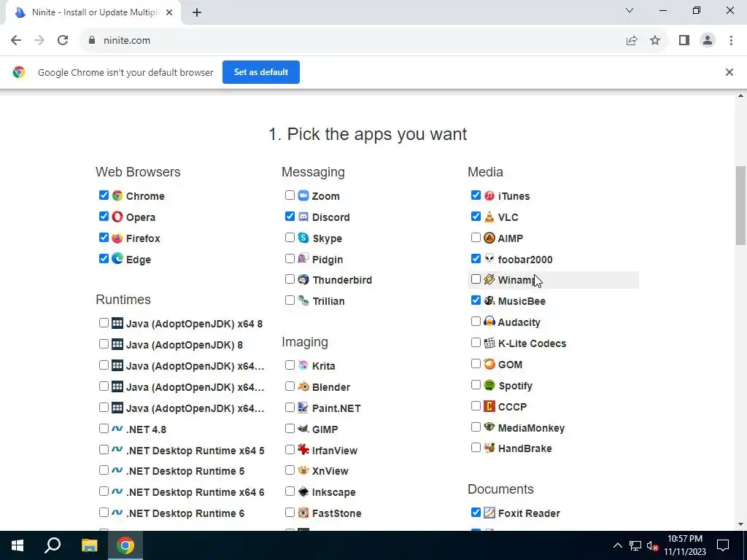Click the K-Lite Codecs label
Image resolution: width=747 pixels, height=560 pixels.
pos(532,343)
